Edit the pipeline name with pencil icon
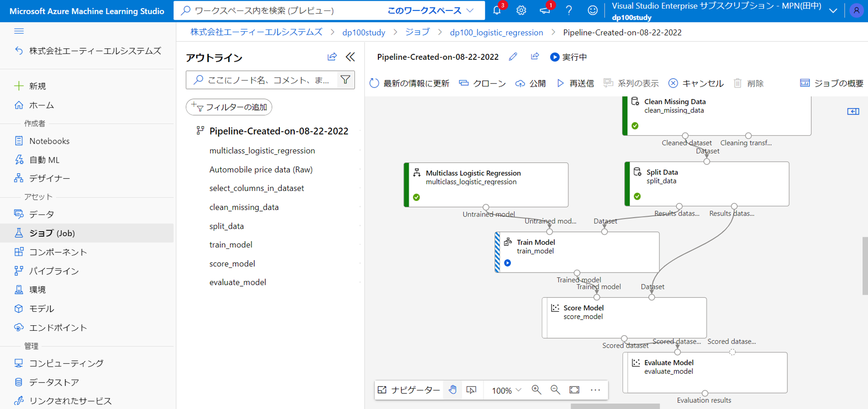This screenshot has height=409, width=868. [513, 57]
